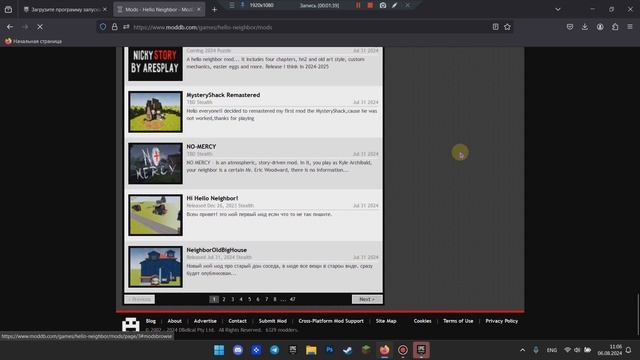The height and width of the screenshot is (360, 640).
Task: Open tracking protection shield icon
Action: click(x=103, y=27)
